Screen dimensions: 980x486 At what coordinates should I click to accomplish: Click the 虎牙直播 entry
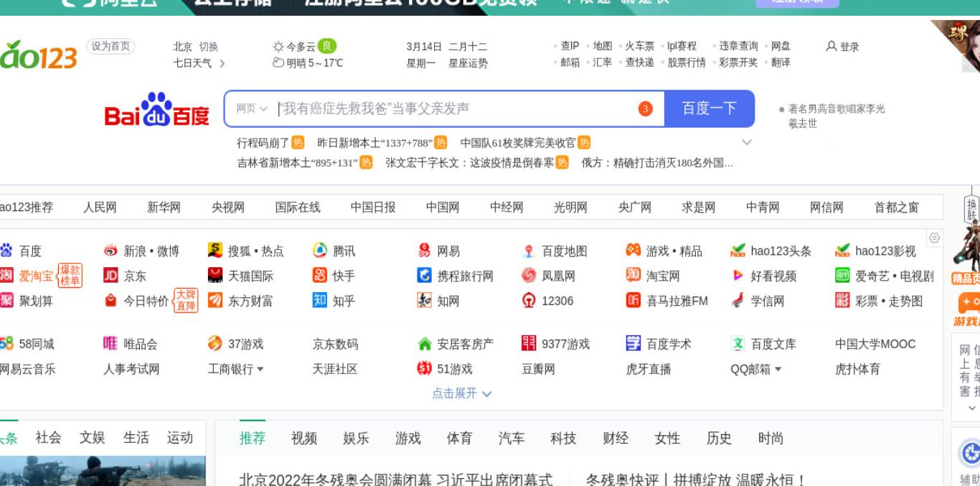pyautogui.click(x=649, y=369)
